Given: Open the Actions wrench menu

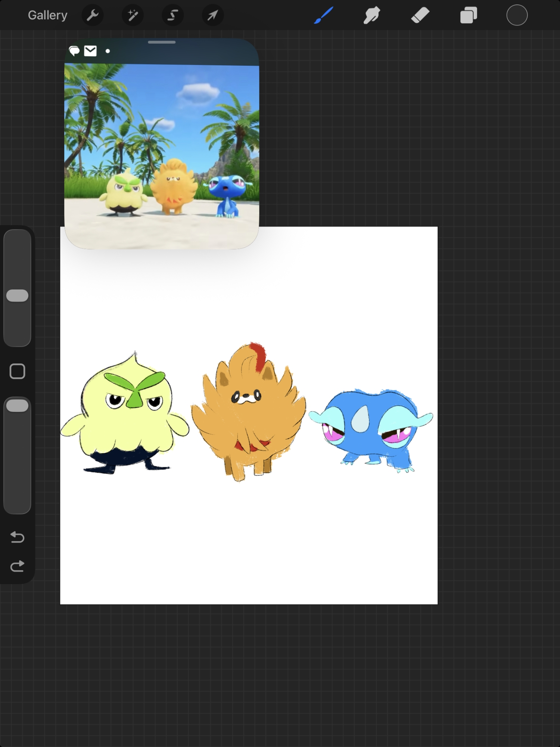Looking at the screenshot, I should tap(92, 15).
